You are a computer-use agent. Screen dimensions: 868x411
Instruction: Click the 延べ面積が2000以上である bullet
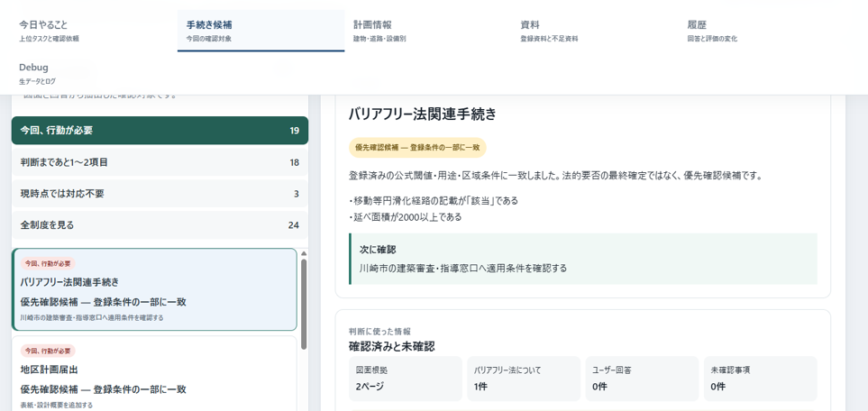tap(406, 217)
